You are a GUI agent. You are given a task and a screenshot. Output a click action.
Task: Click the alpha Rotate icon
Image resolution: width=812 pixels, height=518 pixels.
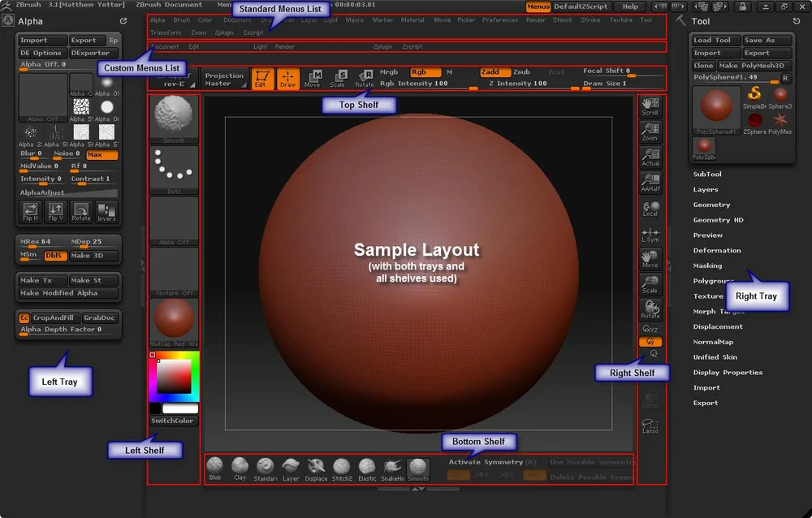[80, 212]
